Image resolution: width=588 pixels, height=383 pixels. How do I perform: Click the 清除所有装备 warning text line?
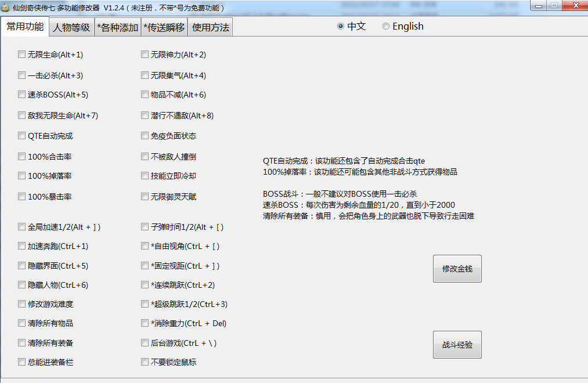[369, 216]
